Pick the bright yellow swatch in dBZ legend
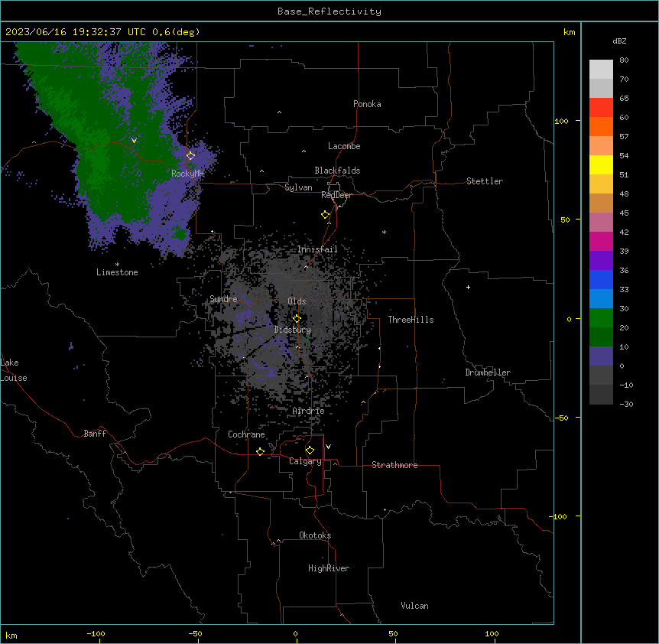Viewport: 659px width, 644px height. [x=601, y=164]
